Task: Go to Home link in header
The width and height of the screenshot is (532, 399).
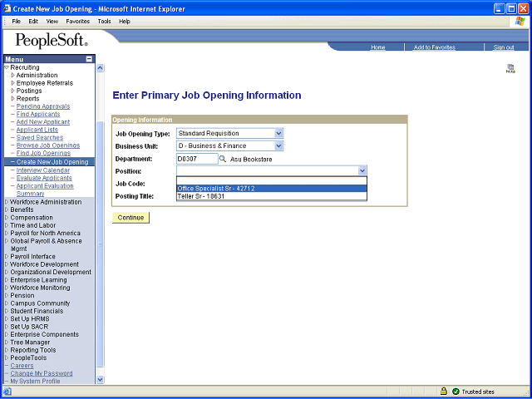Action: click(x=378, y=47)
